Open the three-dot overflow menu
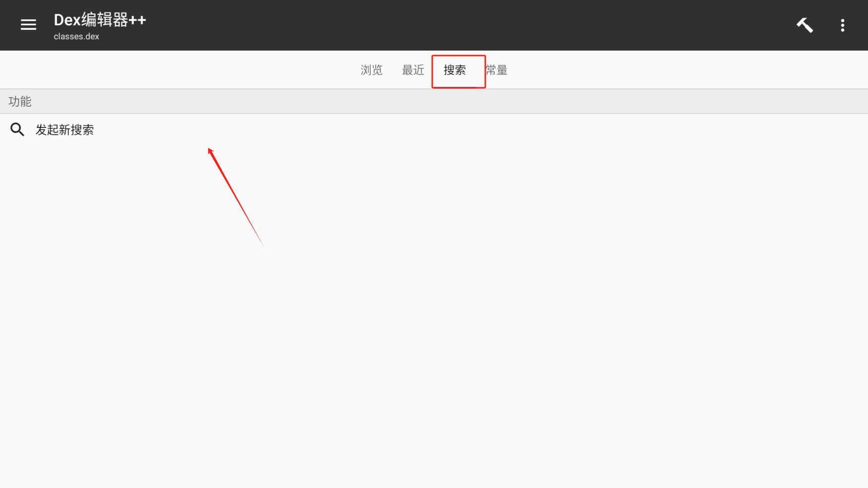 point(842,25)
